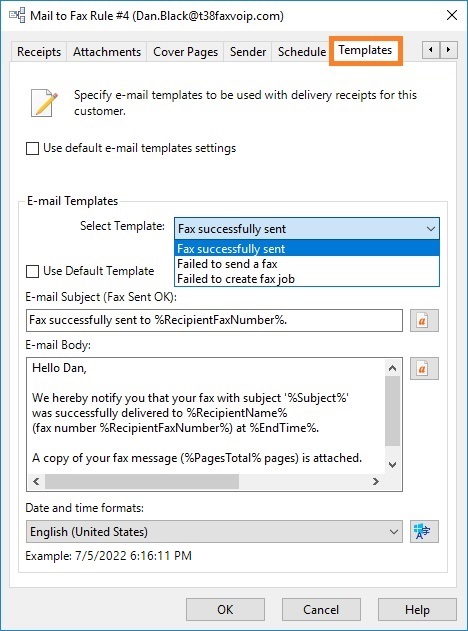Viewport: 468px width, 631px height.
Task: Click the rule icon in the title bar
Action: (17, 16)
